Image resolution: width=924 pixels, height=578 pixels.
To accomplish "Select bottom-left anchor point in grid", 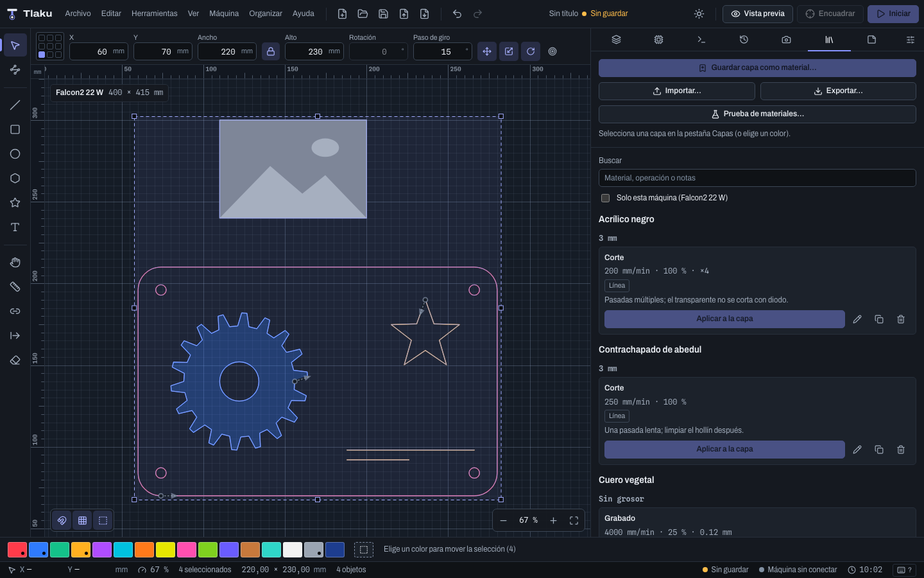I will coord(42,55).
